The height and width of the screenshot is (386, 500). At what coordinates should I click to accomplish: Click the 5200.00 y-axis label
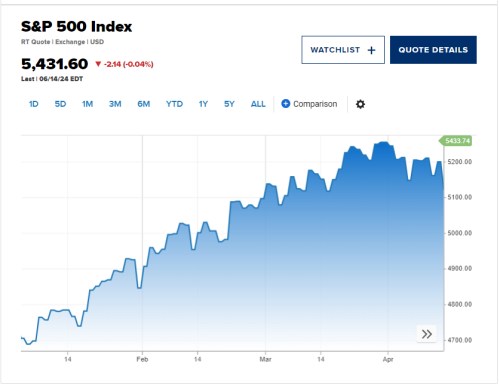click(x=460, y=162)
